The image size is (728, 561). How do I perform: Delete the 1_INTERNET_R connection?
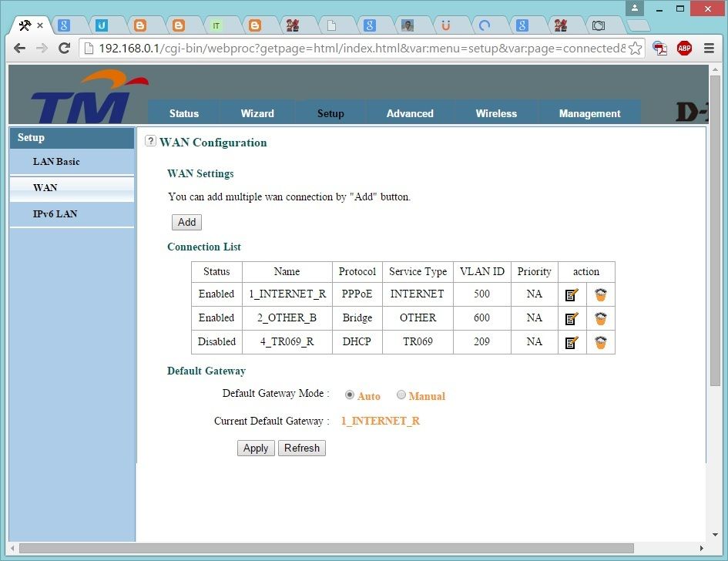601,294
